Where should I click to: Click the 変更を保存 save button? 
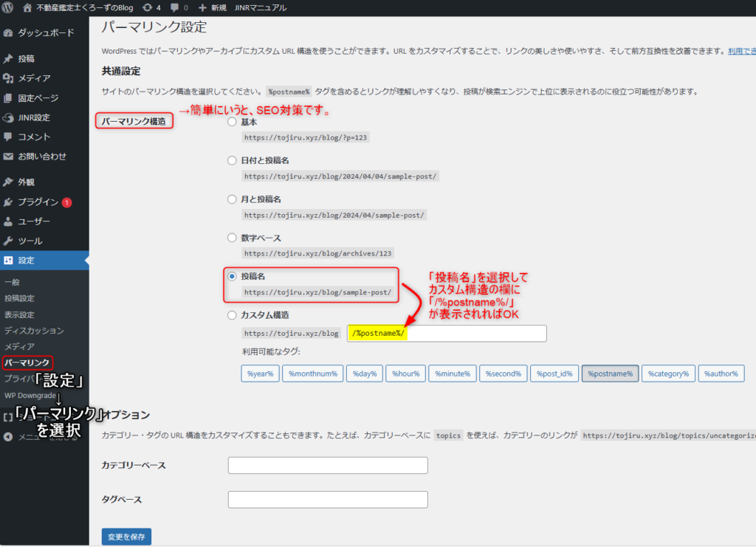126,537
